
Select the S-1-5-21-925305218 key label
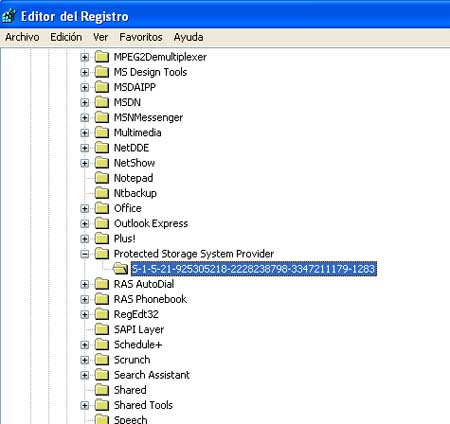254,269
